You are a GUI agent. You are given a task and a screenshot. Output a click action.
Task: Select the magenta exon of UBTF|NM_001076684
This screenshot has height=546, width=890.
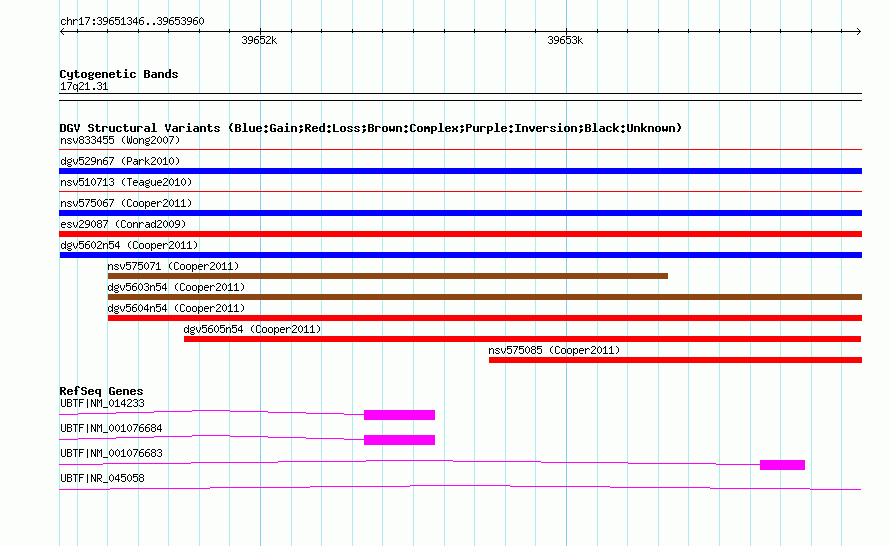tap(400, 440)
